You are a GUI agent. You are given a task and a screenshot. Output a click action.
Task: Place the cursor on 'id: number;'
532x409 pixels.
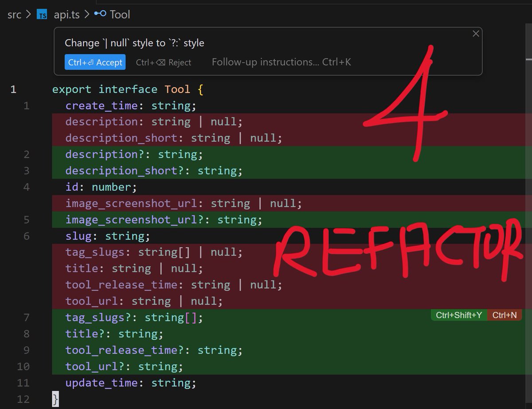(x=102, y=187)
